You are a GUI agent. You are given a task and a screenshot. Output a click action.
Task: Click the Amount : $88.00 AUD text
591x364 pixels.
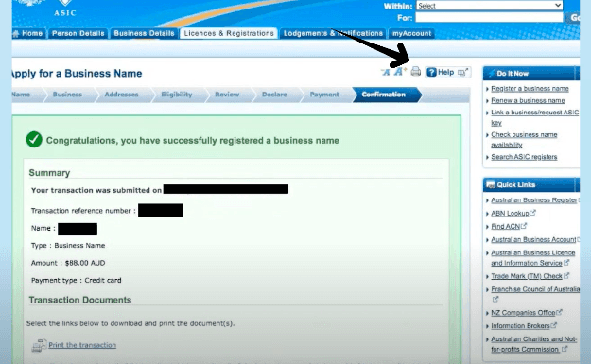coord(68,263)
